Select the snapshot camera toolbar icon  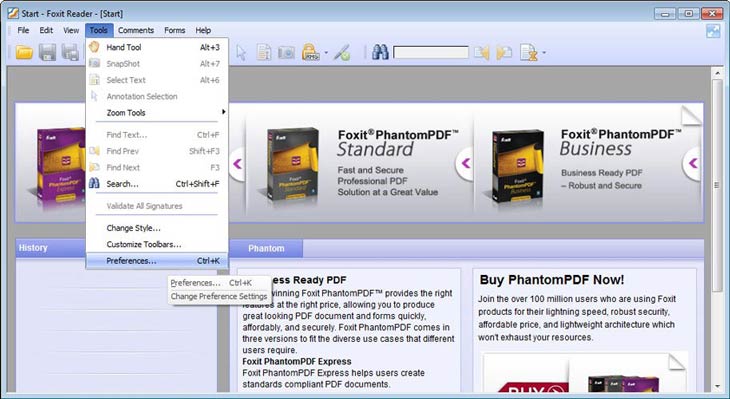click(x=286, y=52)
